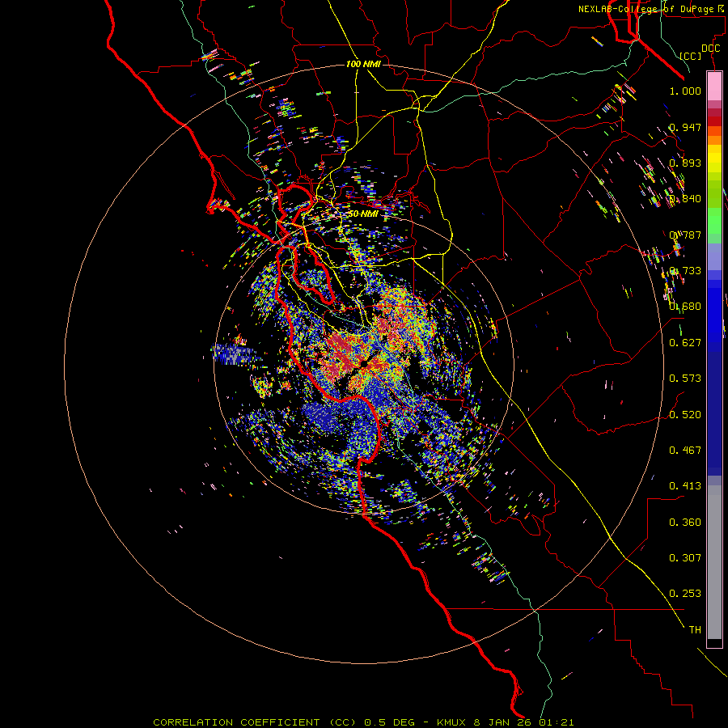Screen dimensions: 728x728
Task: Click the TH threshold label on the scale
Action: point(695,630)
